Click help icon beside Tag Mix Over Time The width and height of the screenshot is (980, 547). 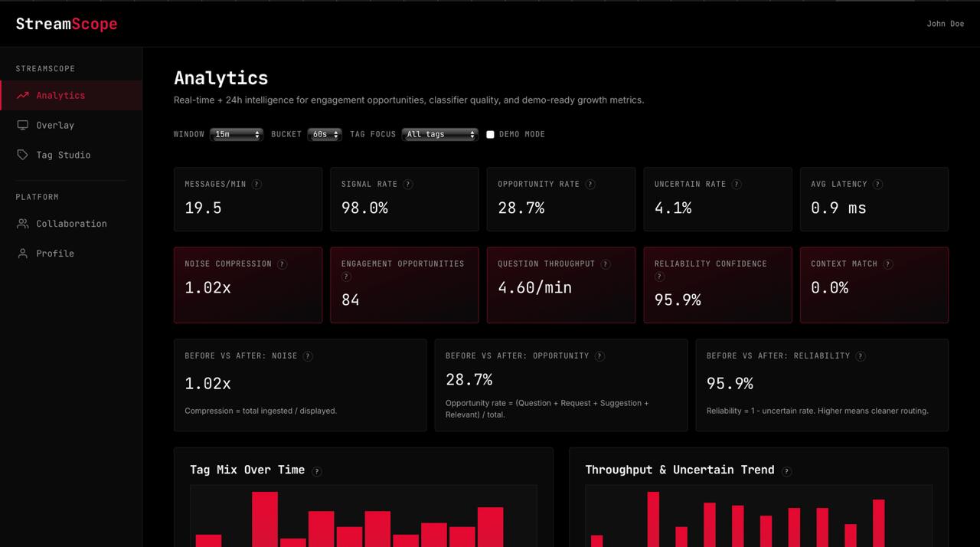[x=317, y=471]
